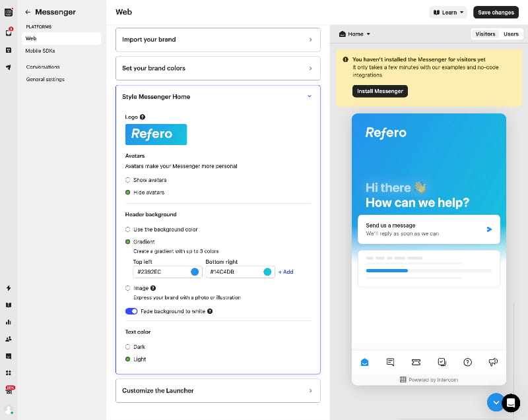Click the Install Messenger button
Screen dimensions: 528x420
380,91
